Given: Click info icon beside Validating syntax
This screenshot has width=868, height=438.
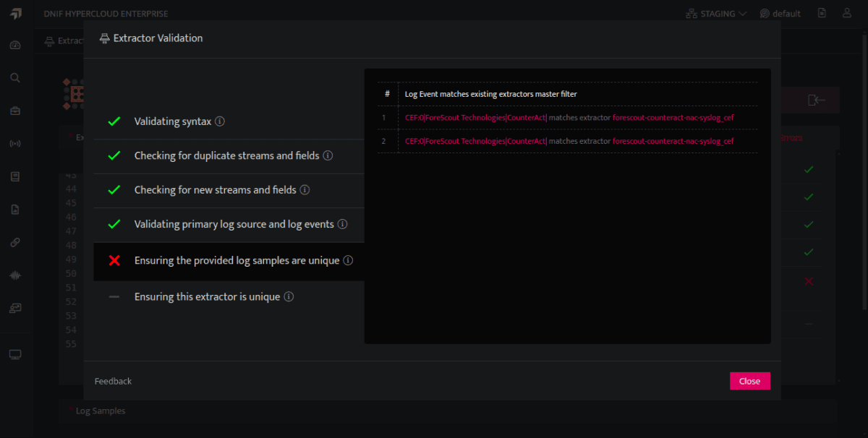Looking at the screenshot, I should pyautogui.click(x=220, y=121).
